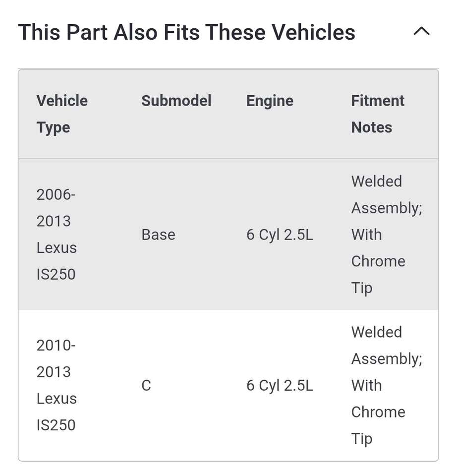Click Lexus IS250 in the 2010-2013 row

click(x=57, y=412)
